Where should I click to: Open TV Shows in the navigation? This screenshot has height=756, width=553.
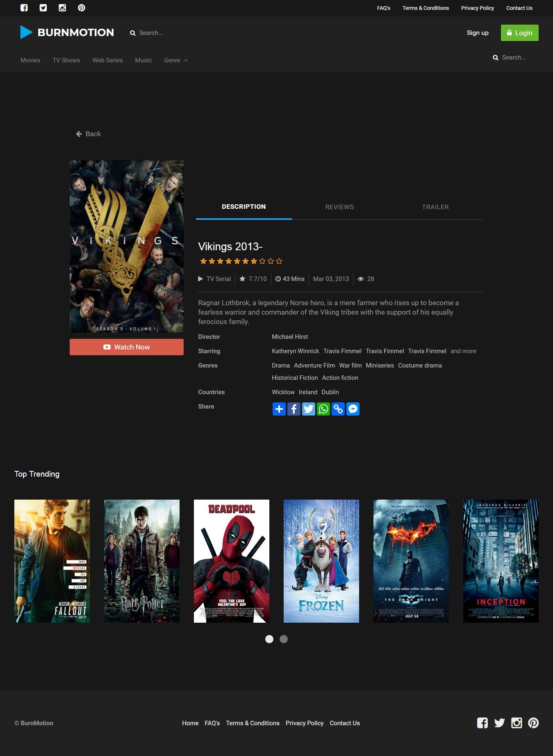coord(66,60)
